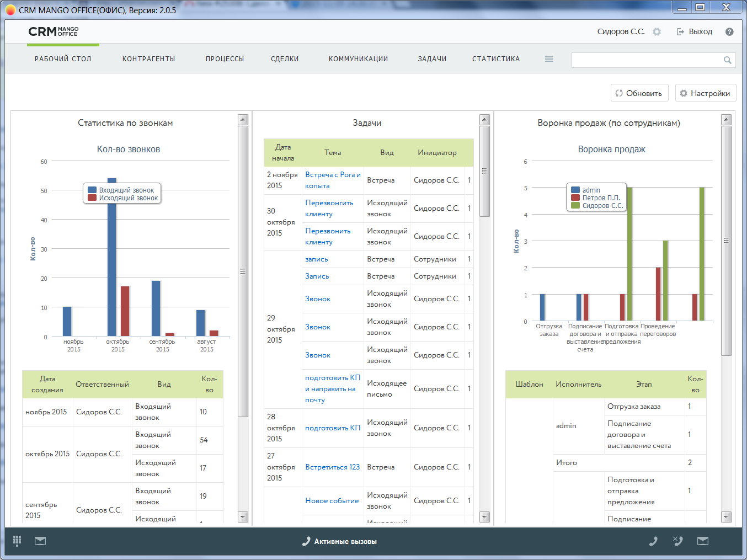Sort tasks by Дата начала column header
Screen dimensions: 747x560
(x=283, y=153)
